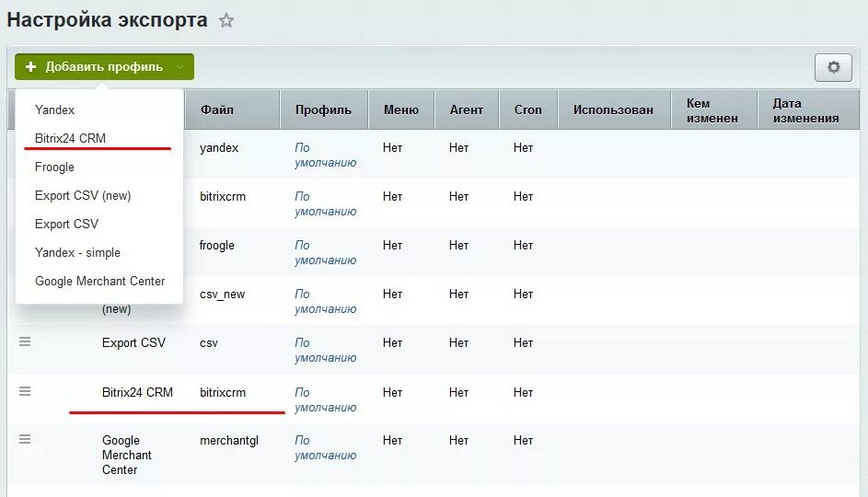868x497 pixels.
Task: Expand the Добавить профиль dropdown arrow
Action: pos(180,67)
